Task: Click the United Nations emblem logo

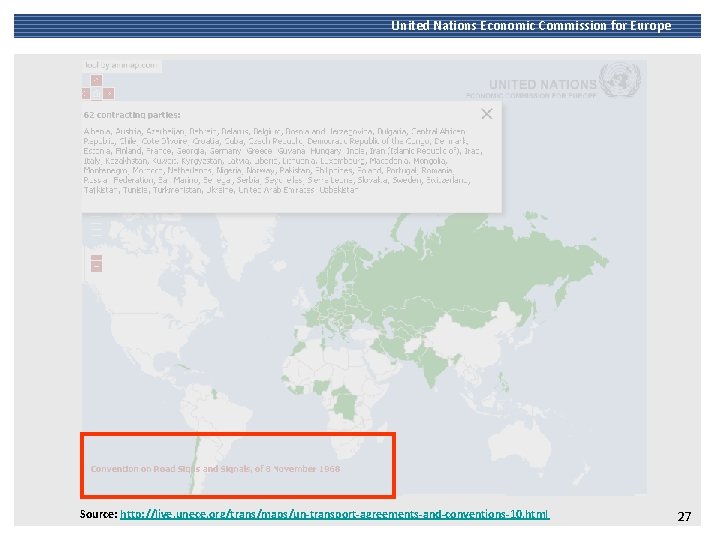Action: pos(620,79)
